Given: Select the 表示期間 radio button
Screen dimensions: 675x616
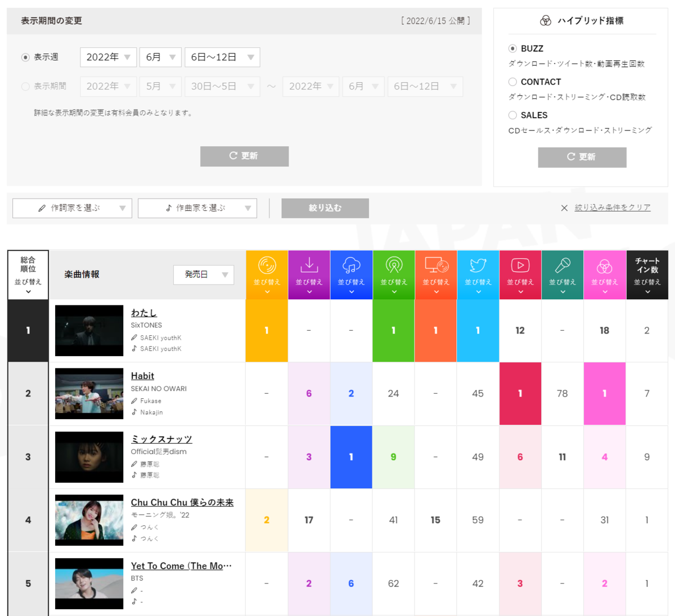Looking at the screenshot, I should point(25,87).
